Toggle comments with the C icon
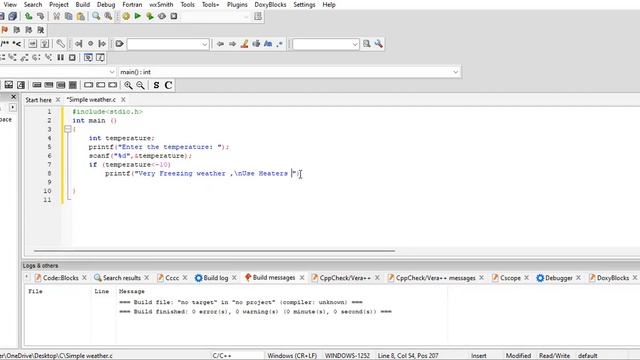 coord(168,85)
